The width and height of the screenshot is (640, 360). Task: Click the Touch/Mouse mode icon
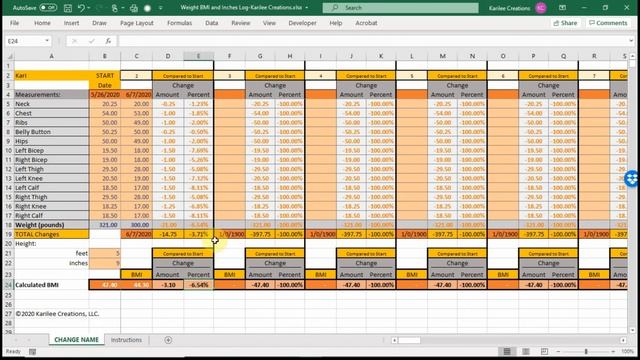pos(115,8)
